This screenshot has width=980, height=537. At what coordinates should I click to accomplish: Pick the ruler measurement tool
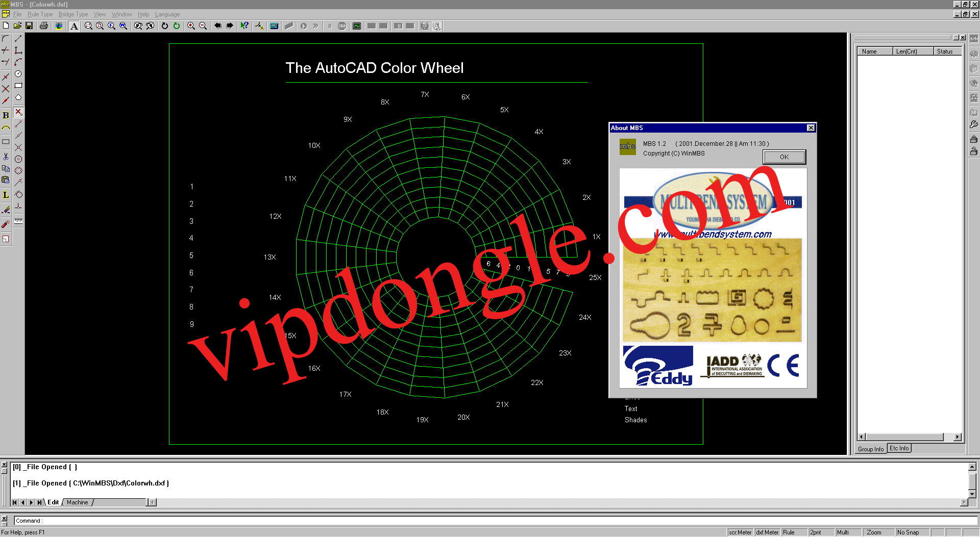[x=18, y=221]
